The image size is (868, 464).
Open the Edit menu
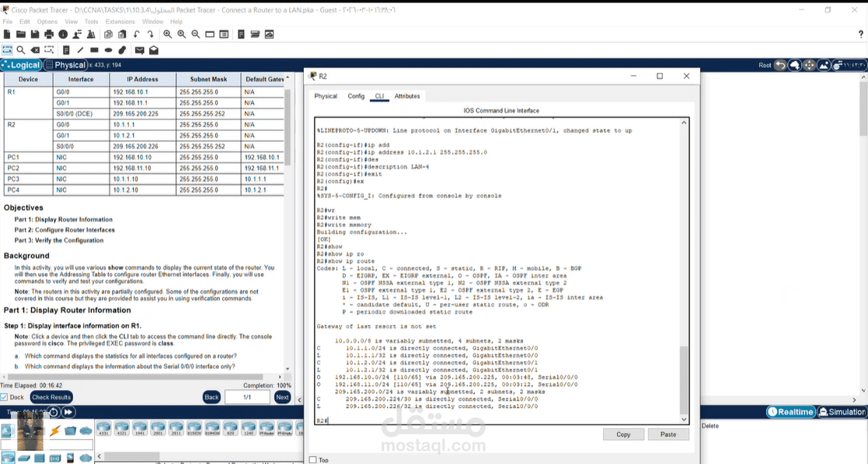(25, 22)
